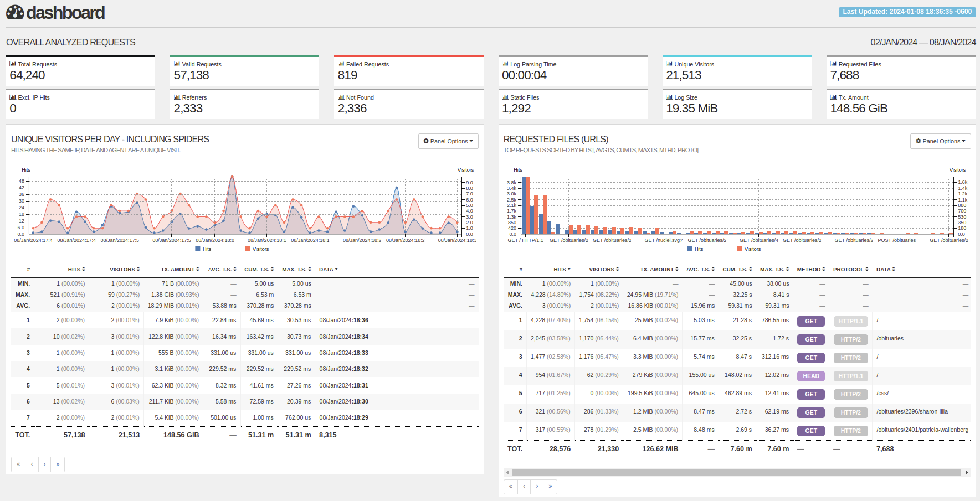Toggle Hits legend in requested files chart
The width and height of the screenshot is (980, 501).
click(695, 249)
